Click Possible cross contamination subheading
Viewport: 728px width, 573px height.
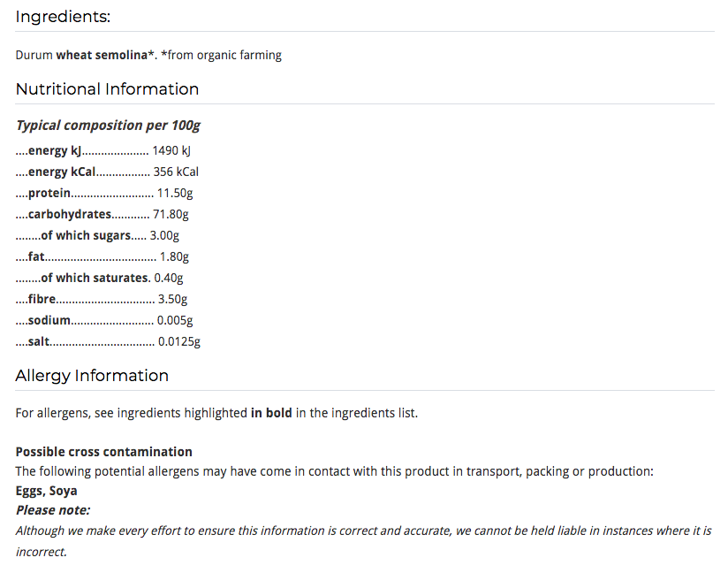tap(104, 452)
